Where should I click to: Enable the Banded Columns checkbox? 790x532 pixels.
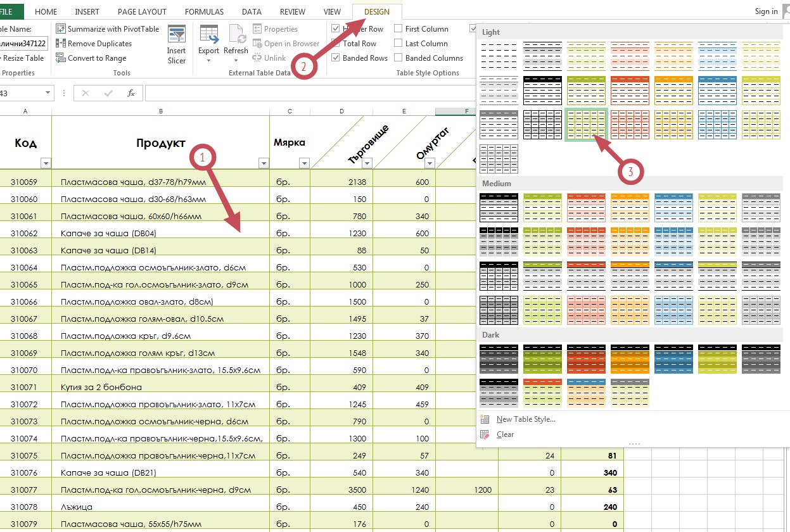point(398,58)
